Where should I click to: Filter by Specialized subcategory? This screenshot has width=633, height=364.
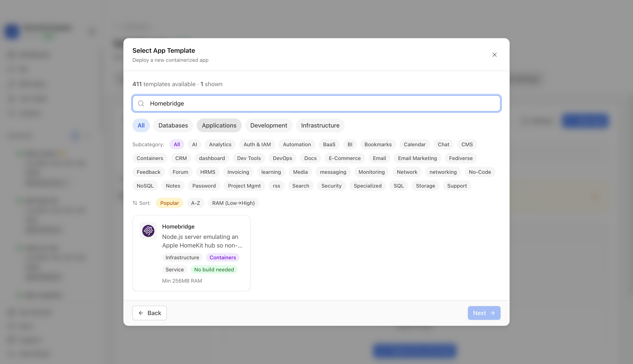(x=368, y=185)
